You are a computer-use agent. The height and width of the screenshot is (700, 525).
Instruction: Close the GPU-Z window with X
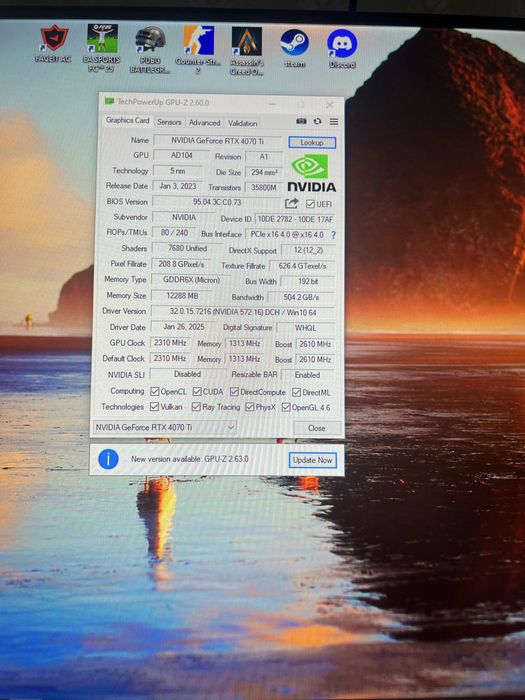(x=330, y=104)
